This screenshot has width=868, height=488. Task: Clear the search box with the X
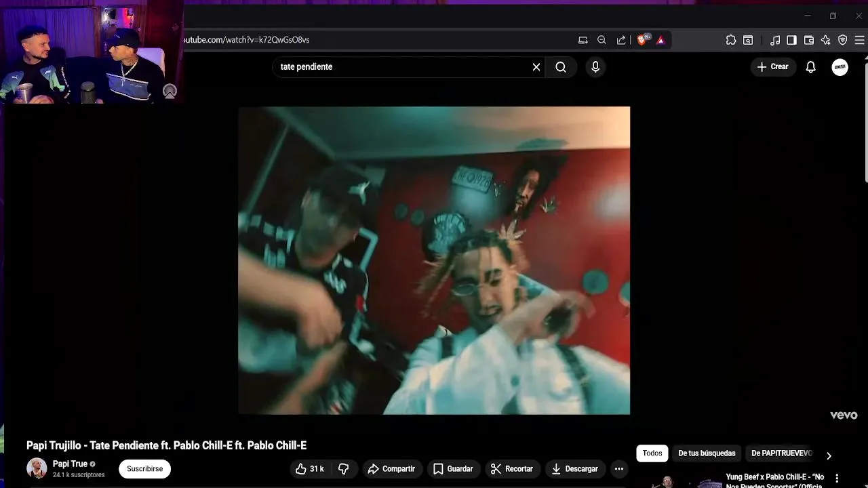pos(536,67)
